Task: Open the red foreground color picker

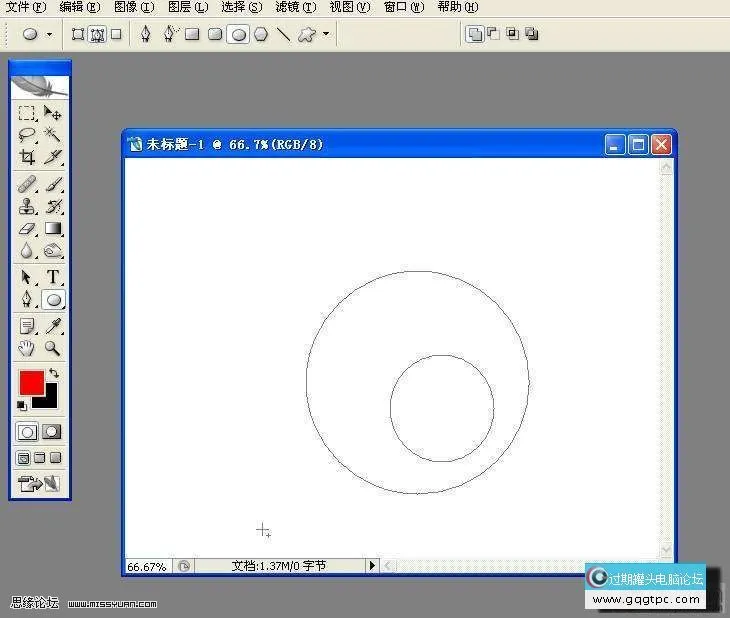Action: click(x=31, y=382)
